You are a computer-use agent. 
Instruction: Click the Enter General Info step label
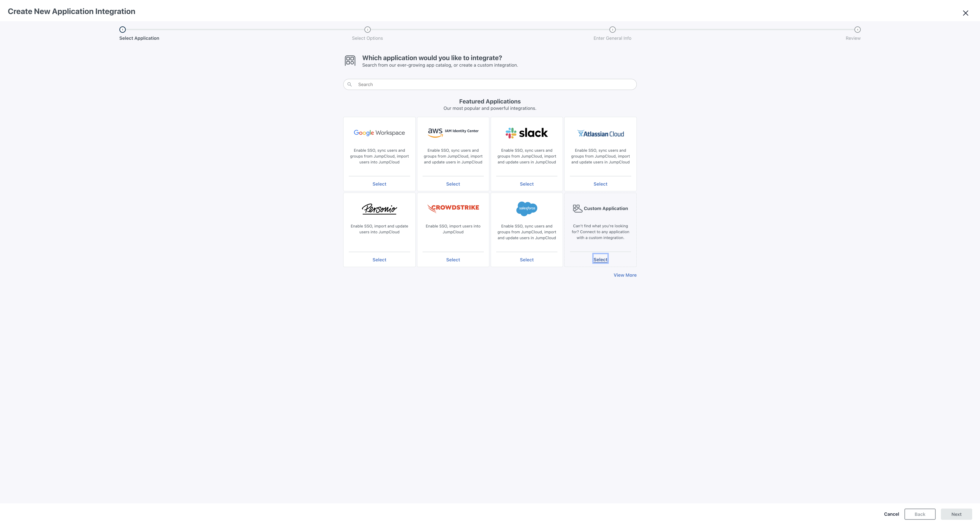click(612, 38)
